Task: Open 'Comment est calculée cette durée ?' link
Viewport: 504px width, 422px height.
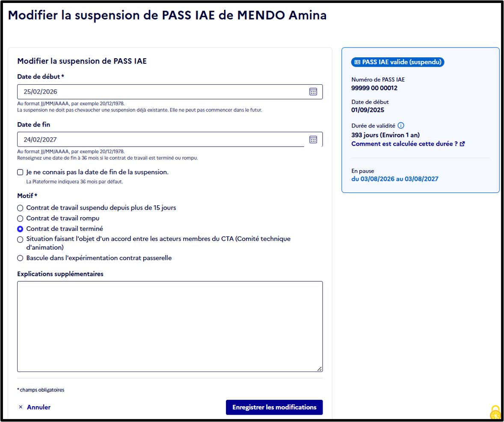Action: coord(404,144)
